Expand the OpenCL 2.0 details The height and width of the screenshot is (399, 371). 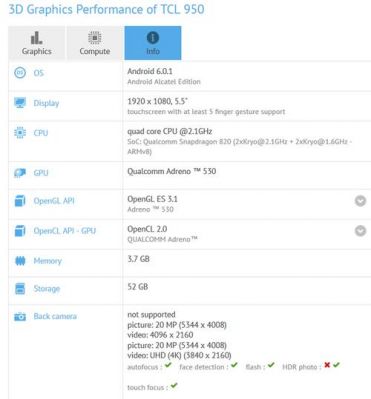pyautogui.click(x=360, y=231)
